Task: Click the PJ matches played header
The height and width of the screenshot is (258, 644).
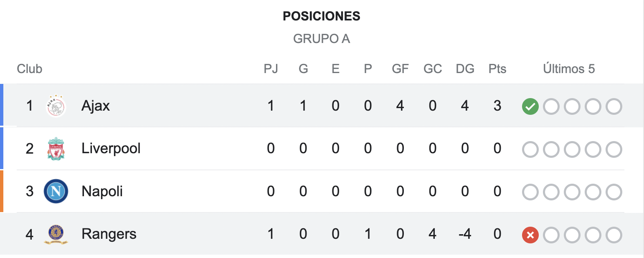Action: (x=271, y=69)
